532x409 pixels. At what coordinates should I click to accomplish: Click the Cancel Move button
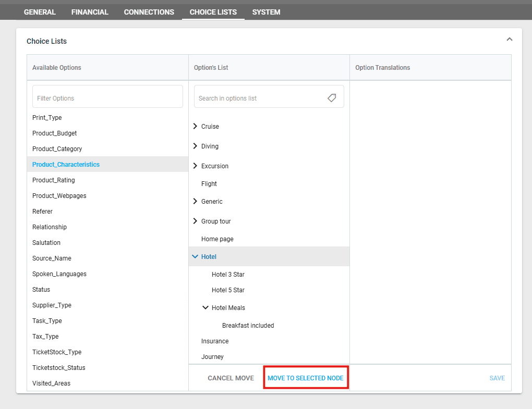coord(231,378)
